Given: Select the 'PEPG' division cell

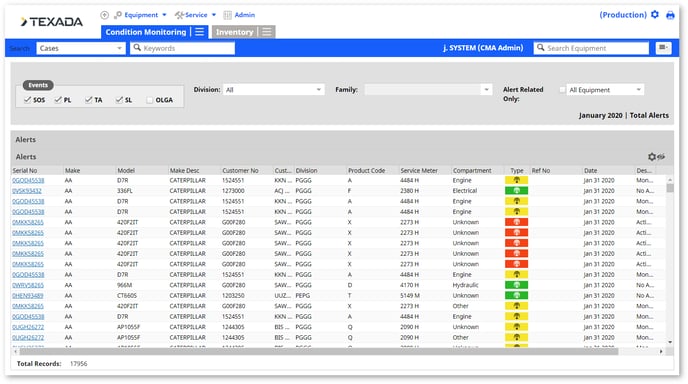Looking at the screenshot, I should [x=303, y=296].
